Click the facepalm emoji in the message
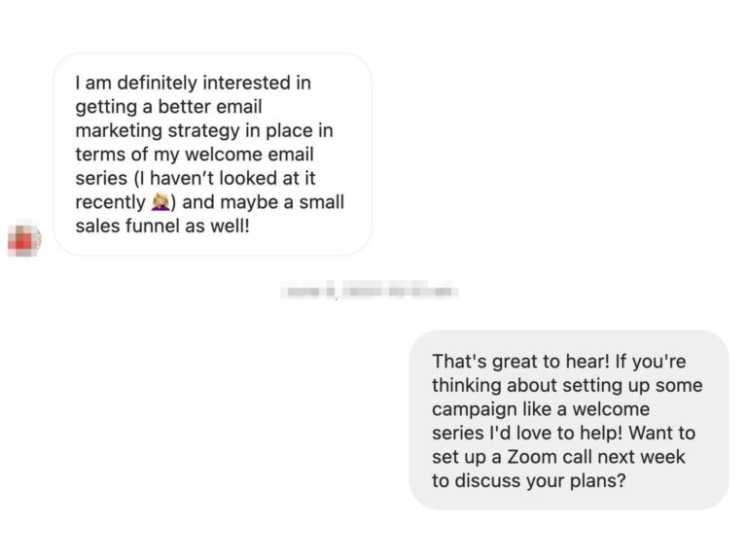747x560 pixels. click(160, 203)
